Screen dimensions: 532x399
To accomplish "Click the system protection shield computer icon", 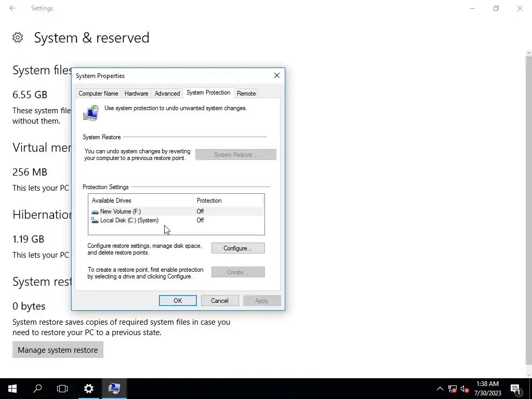I will click(91, 113).
